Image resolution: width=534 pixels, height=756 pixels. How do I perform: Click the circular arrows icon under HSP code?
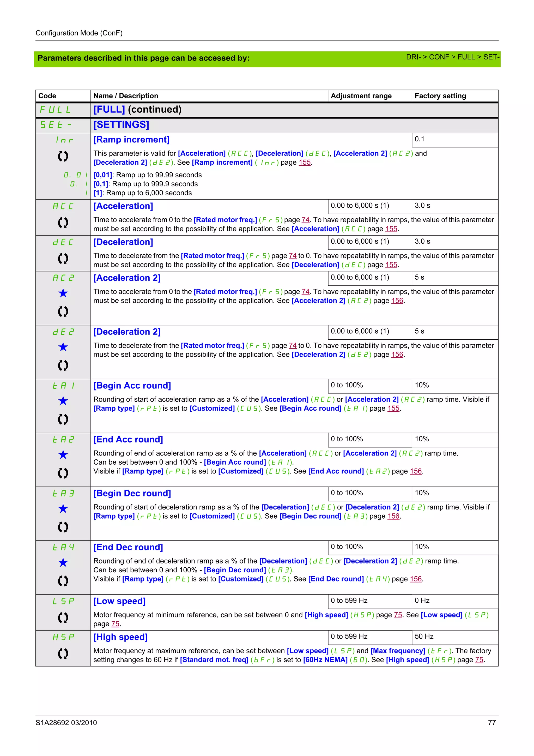[x=63, y=653]
